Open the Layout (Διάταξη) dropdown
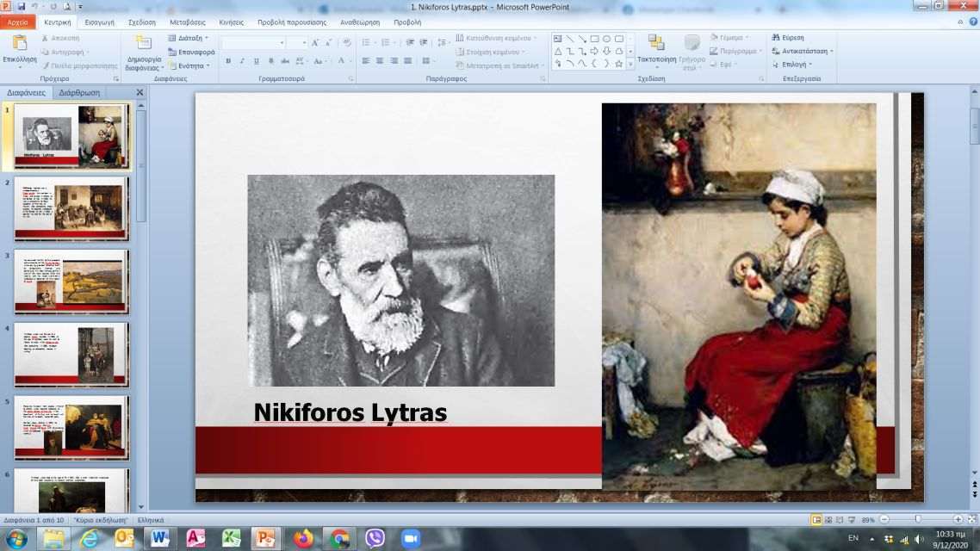The height and width of the screenshot is (551, 980). 188,38
